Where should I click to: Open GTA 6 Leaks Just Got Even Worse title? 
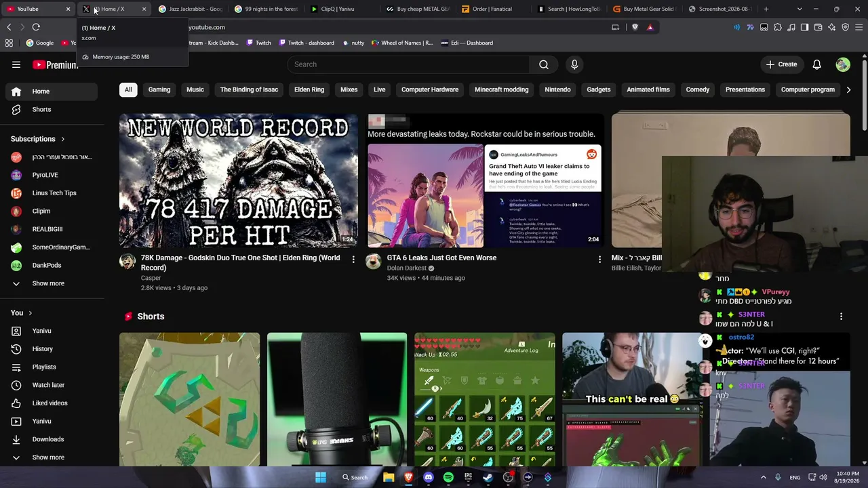[x=441, y=258]
